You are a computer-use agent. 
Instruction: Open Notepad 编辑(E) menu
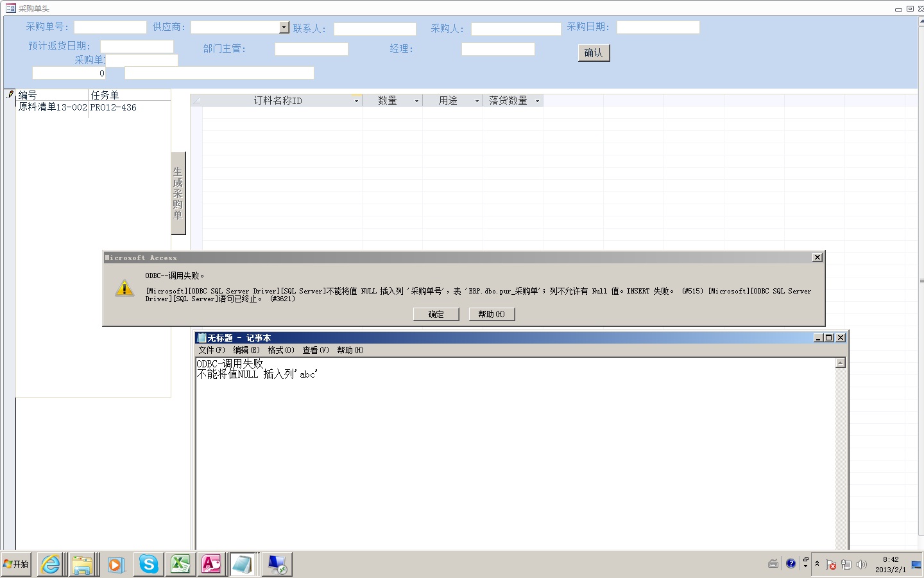[x=246, y=350]
